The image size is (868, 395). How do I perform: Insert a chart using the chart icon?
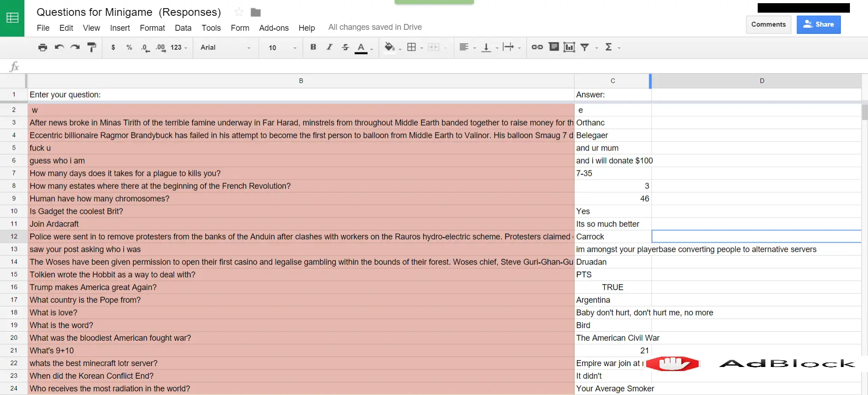point(569,47)
